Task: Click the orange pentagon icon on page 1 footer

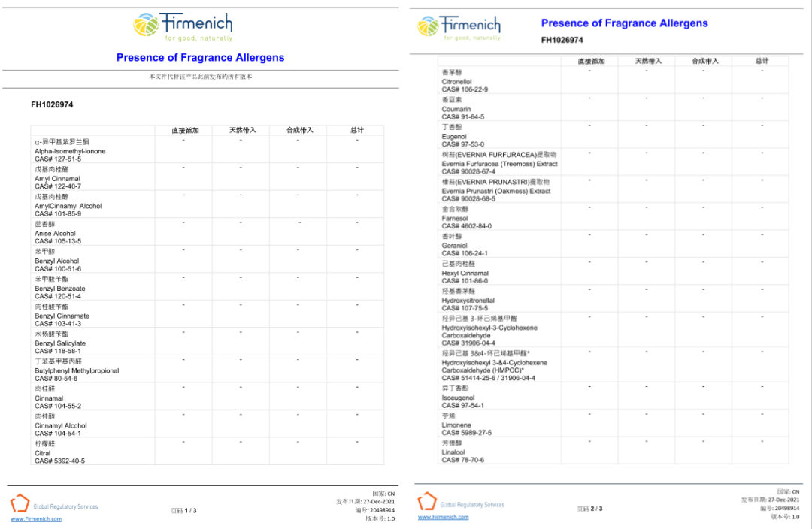Action: click(20, 504)
